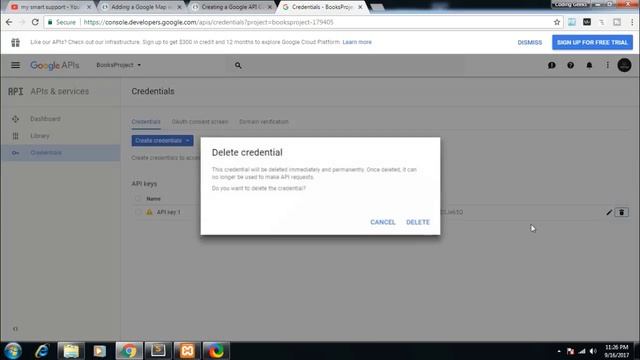Viewport: 640px width, 360px height.
Task: Open the feedback icon in header
Action: [x=551, y=65]
